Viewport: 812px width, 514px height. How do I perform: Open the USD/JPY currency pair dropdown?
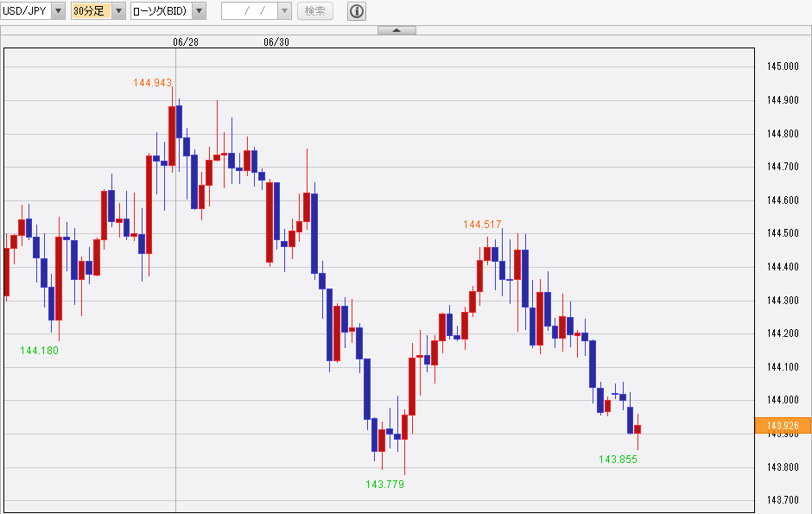click(58, 11)
